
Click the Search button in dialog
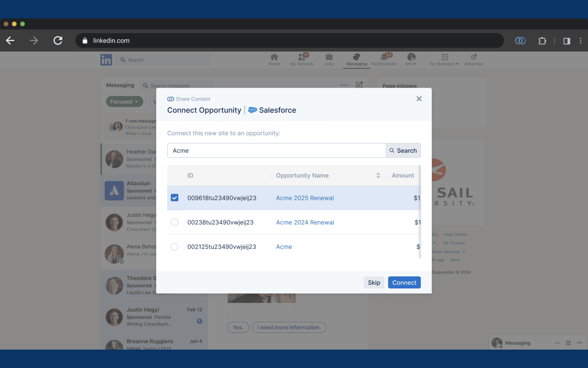[x=403, y=150]
